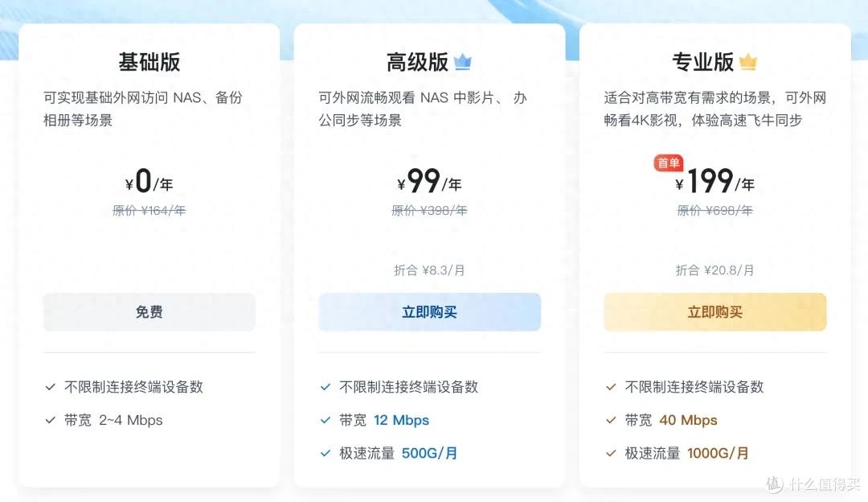Click the 折合 ¥8.3/月 text
This screenshot has width=868, height=502.
pyautogui.click(x=429, y=270)
